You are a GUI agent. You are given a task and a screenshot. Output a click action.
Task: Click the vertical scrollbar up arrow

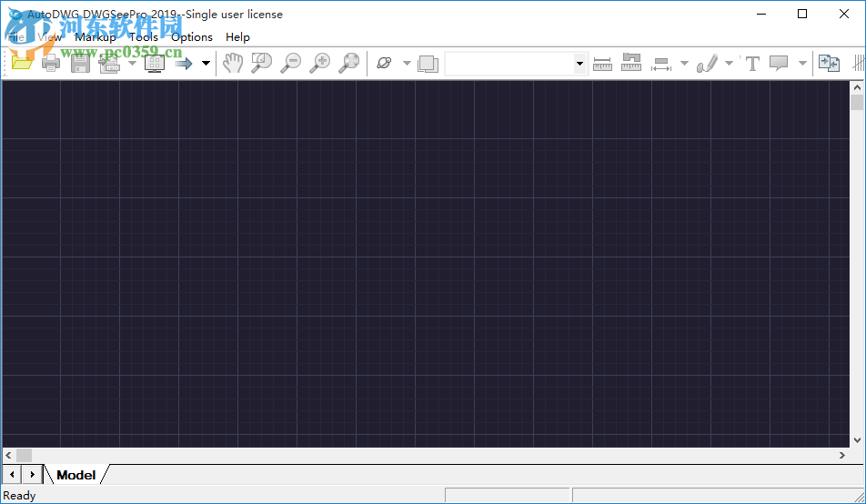(x=857, y=87)
